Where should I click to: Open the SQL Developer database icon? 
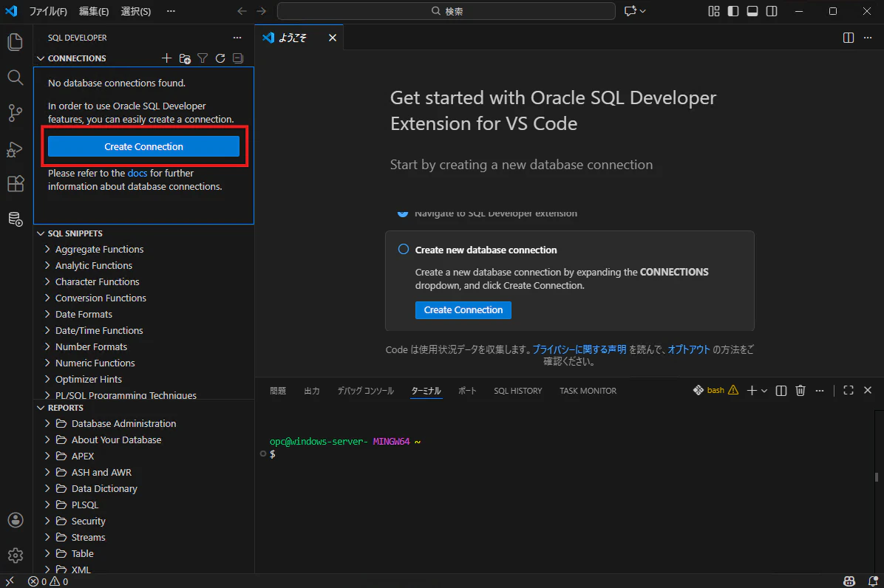click(16, 219)
